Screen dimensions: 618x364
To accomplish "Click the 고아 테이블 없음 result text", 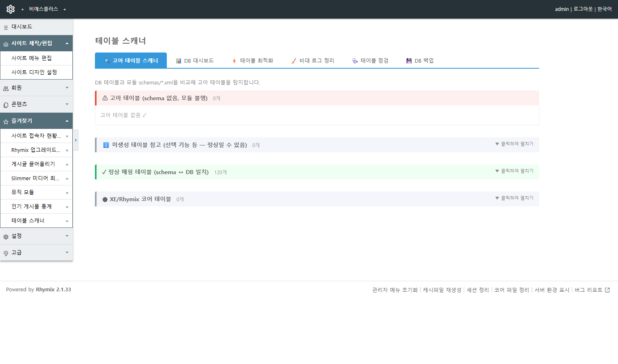I will point(123,115).
